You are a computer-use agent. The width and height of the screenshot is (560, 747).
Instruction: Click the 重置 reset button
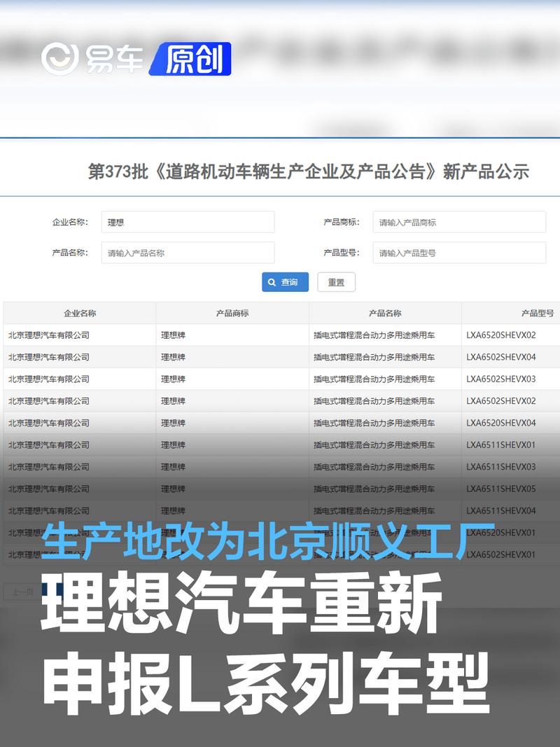point(336,282)
